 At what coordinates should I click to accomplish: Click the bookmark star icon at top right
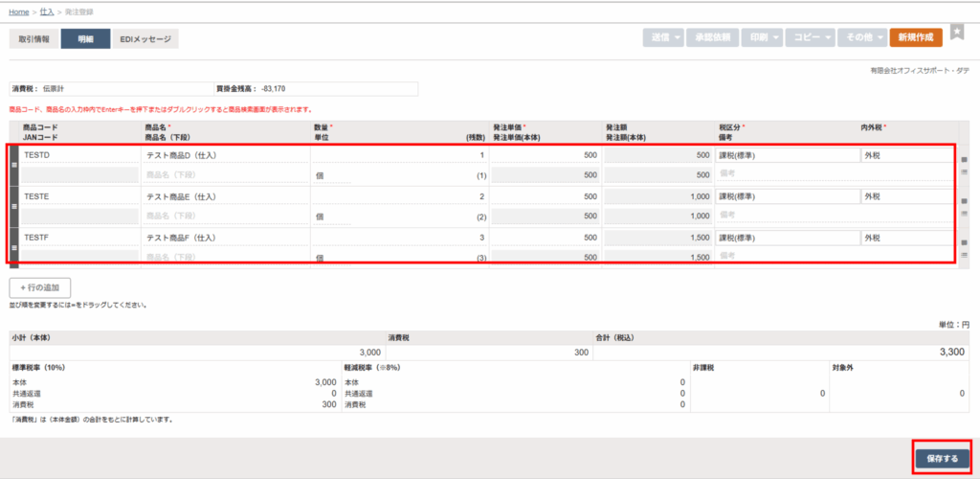point(958,34)
